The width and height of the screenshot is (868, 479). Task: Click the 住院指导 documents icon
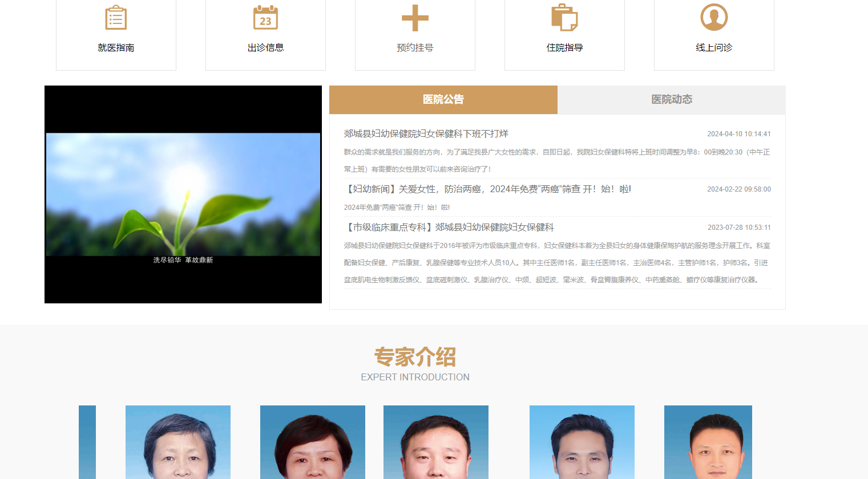point(564,18)
